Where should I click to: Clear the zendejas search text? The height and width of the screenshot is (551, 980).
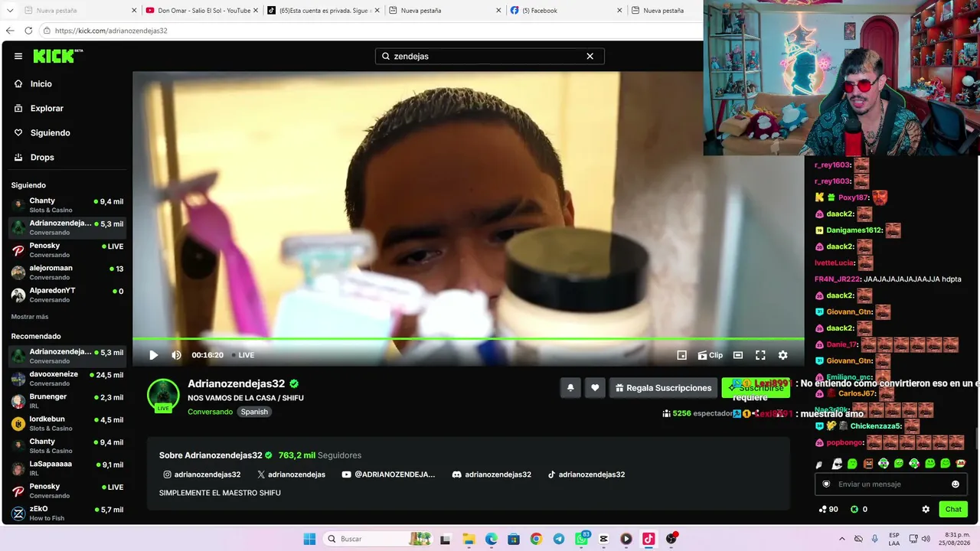coord(590,56)
